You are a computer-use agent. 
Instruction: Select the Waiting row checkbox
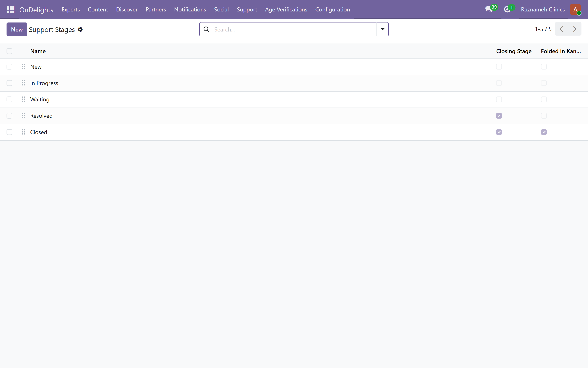coord(9,99)
